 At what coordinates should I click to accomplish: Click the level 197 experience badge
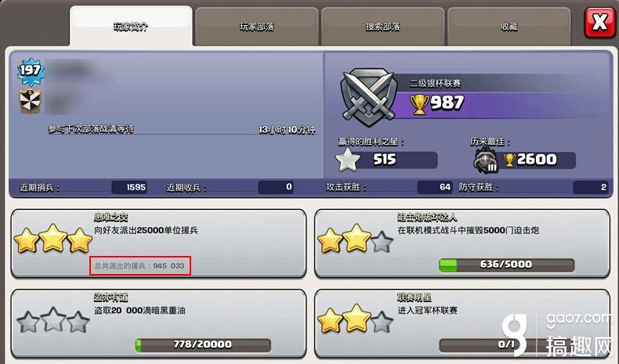31,71
